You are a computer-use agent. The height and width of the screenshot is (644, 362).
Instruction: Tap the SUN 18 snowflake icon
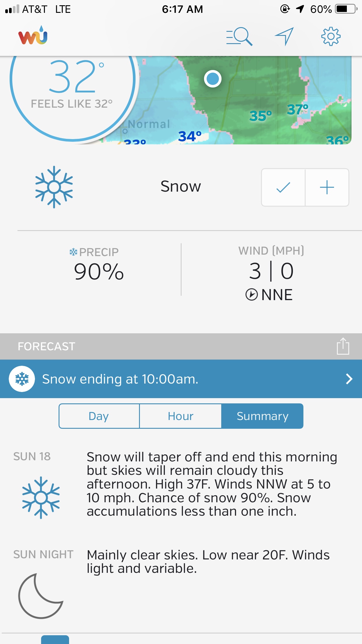click(41, 497)
